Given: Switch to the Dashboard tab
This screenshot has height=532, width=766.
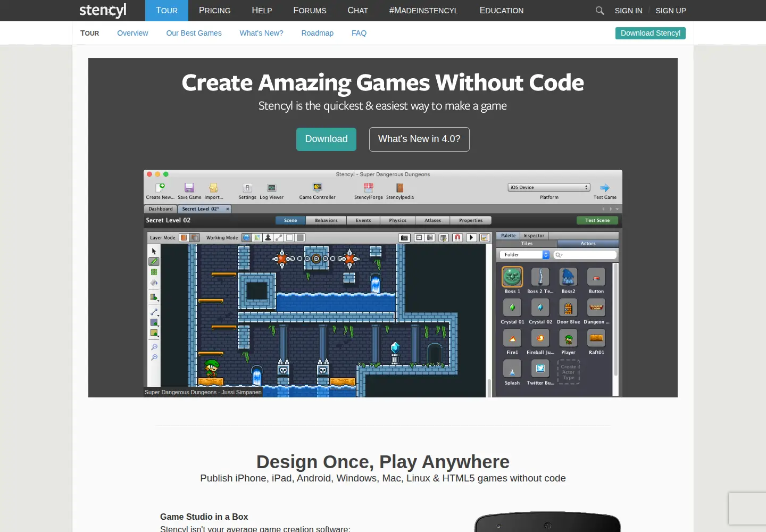Looking at the screenshot, I should click(161, 209).
